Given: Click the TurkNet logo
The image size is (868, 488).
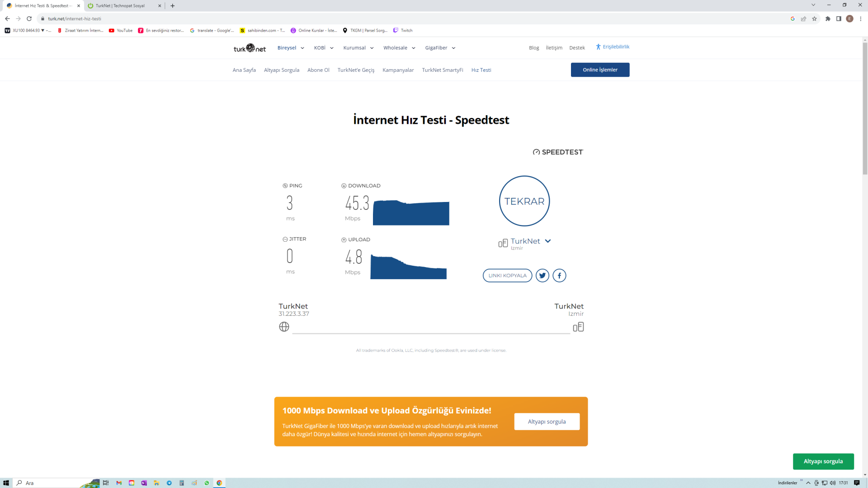Looking at the screenshot, I should pyautogui.click(x=250, y=48).
